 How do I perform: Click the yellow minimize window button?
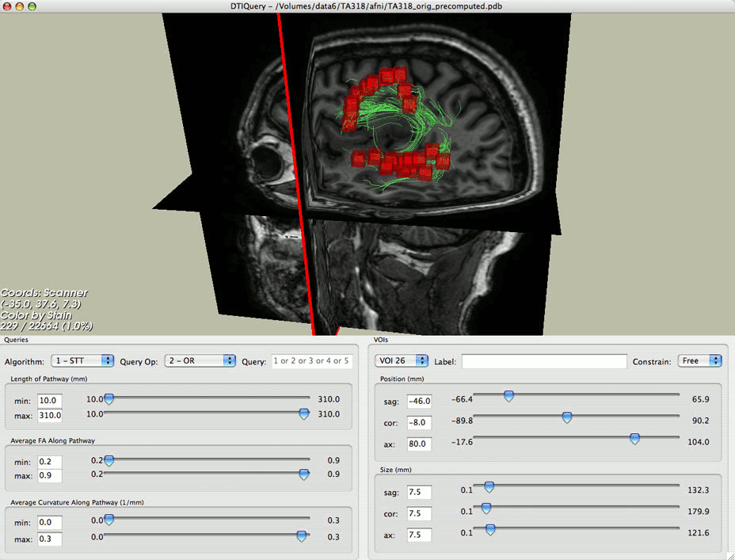[x=19, y=6]
